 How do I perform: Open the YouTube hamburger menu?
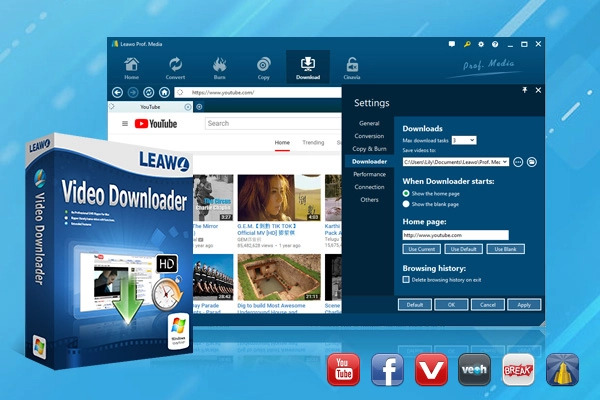click(124, 124)
